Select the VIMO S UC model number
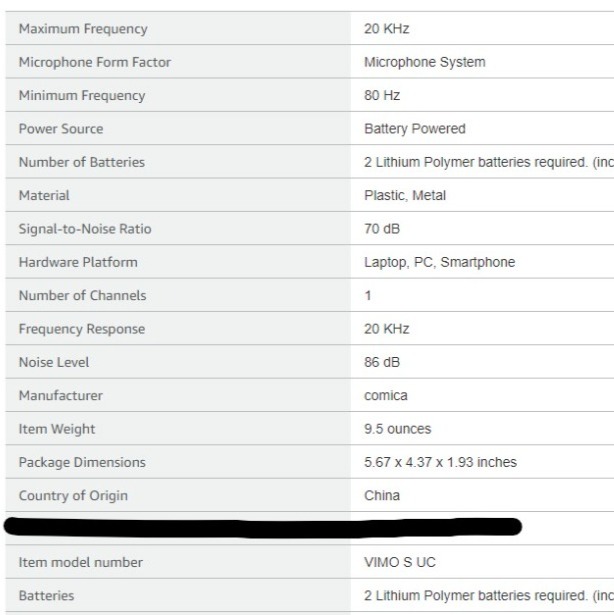The width and height of the screenshot is (614, 615). (400, 562)
